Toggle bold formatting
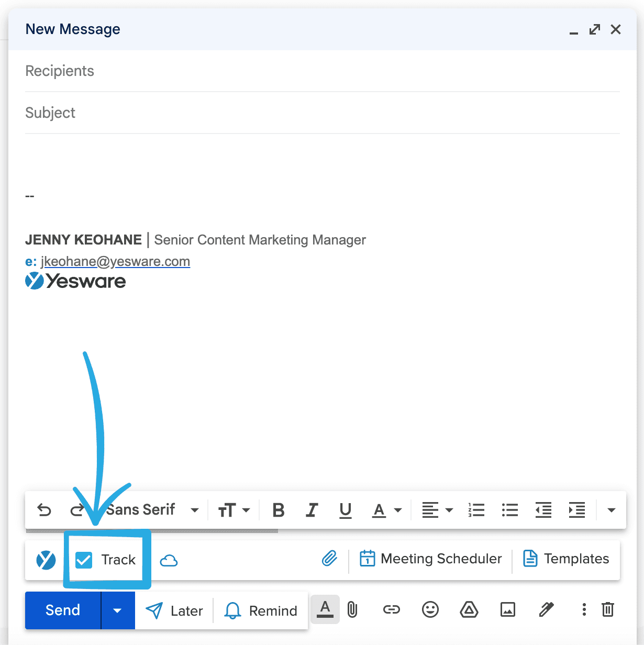 278,510
